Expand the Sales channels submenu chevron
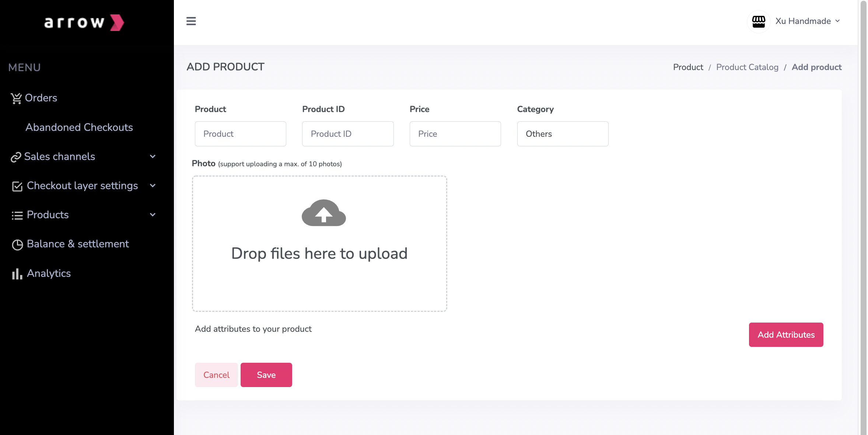 (x=153, y=157)
